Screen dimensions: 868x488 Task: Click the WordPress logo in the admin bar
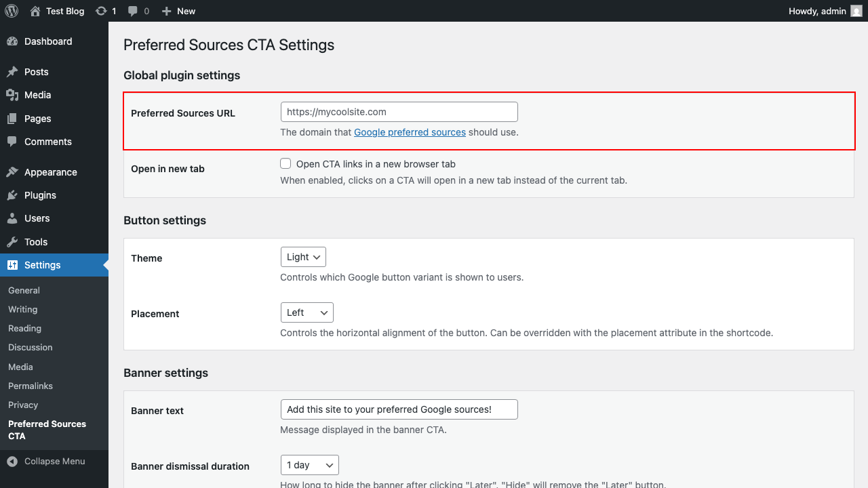coord(11,11)
